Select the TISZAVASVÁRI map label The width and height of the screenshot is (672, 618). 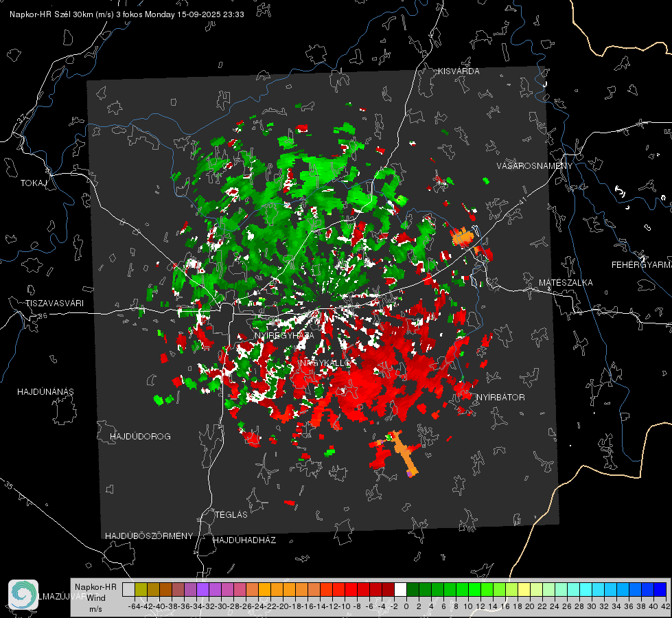click(x=54, y=304)
